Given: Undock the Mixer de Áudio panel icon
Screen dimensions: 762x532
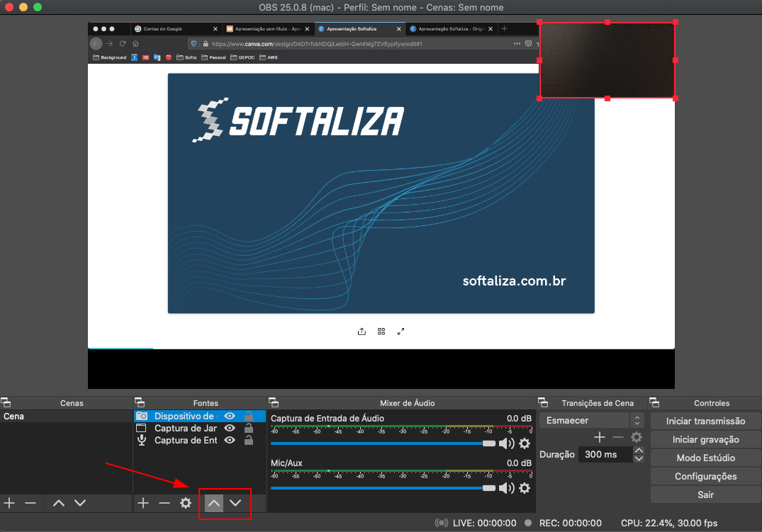Looking at the screenshot, I should point(274,402).
